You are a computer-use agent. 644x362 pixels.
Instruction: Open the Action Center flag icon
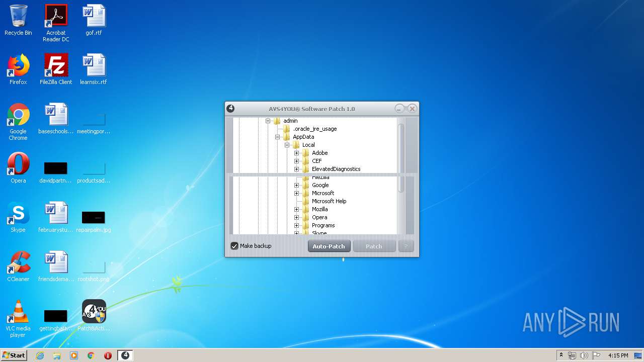click(x=596, y=355)
